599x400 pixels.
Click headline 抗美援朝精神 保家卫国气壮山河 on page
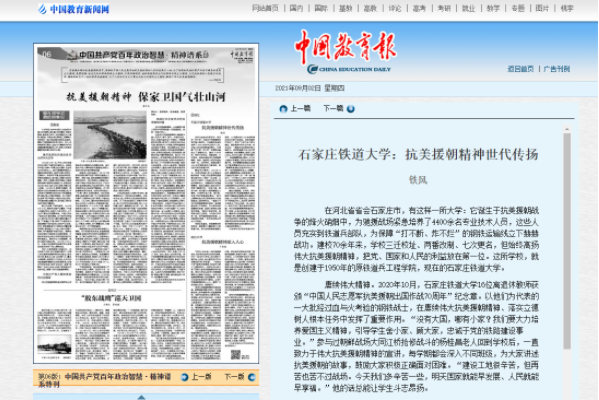[x=146, y=97]
